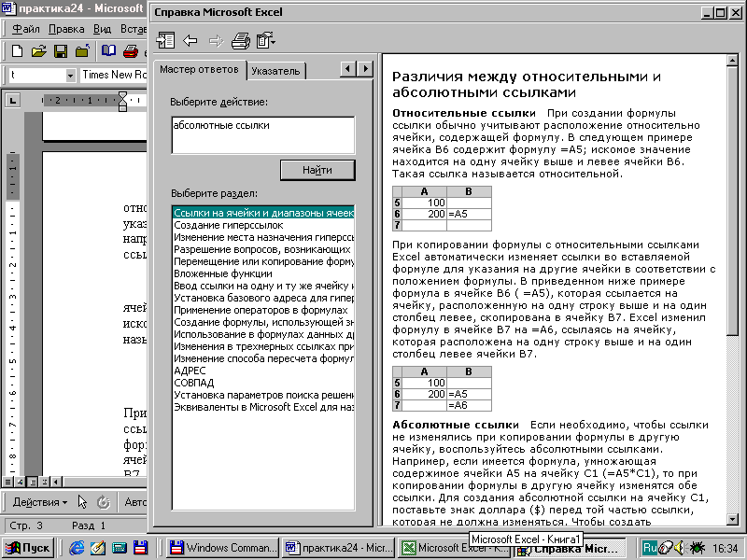The image size is (747, 560).
Task: Click the Word toolbar folder-with-arrow icon
Action: [82, 51]
